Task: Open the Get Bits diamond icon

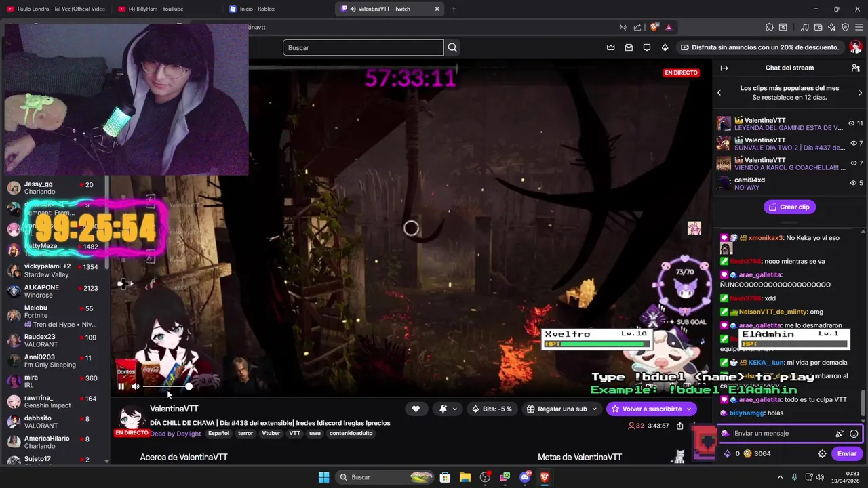Action: tap(665, 47)
